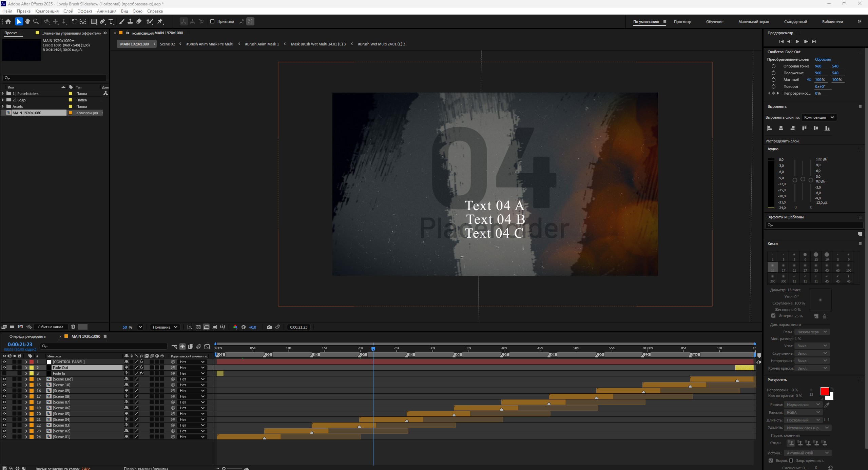Toggle the Интерв. spacing checkbox

(773, 316)
